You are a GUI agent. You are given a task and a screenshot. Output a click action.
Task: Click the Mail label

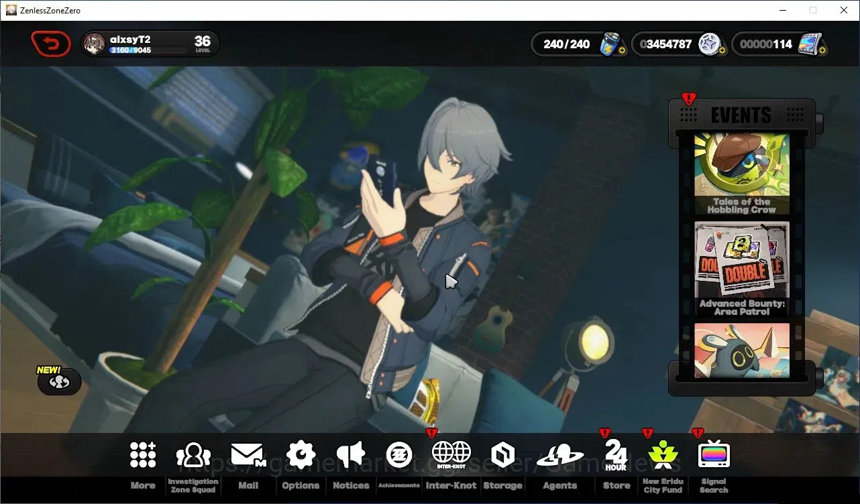(x=248, y=485)
